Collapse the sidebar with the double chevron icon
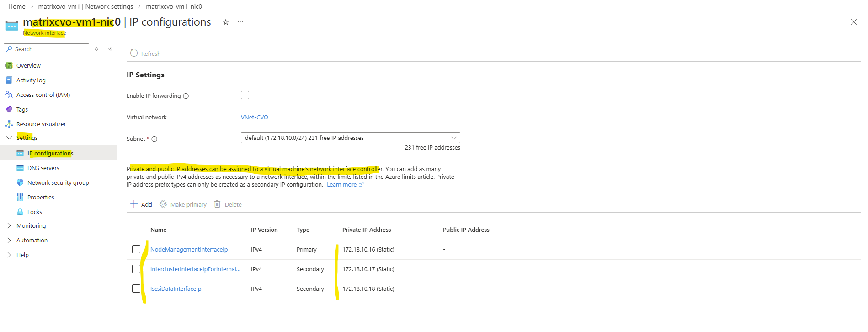 point(110,49)
